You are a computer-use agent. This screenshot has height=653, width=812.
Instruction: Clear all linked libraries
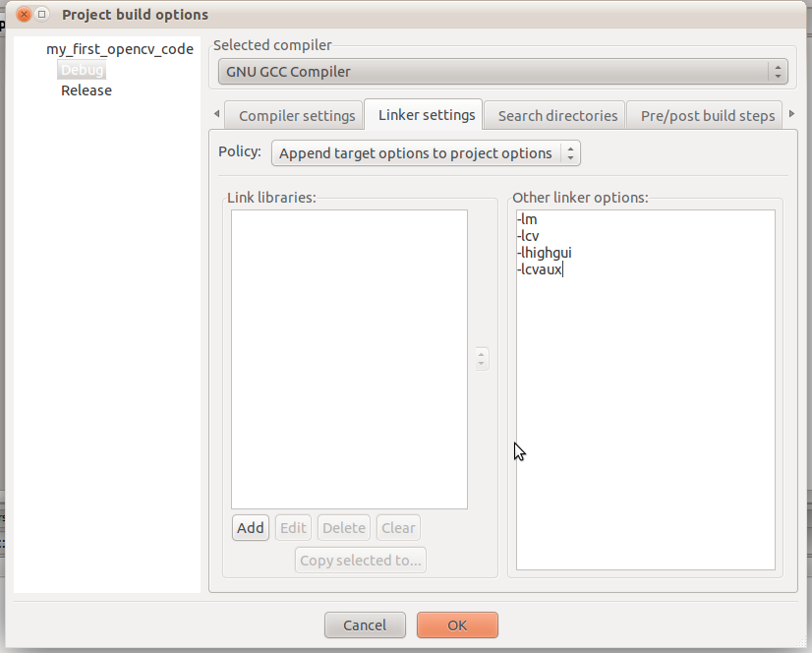point(397,527)
